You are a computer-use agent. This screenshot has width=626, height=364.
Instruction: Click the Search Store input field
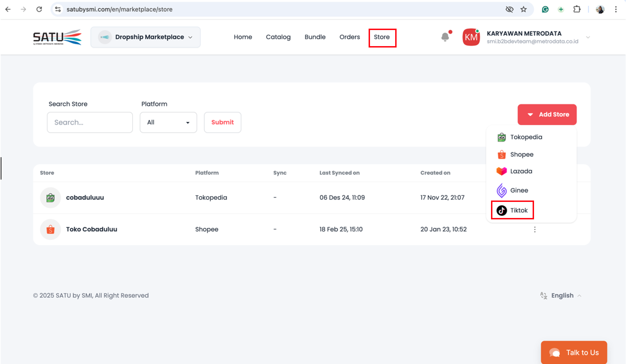tap(90, 122)
